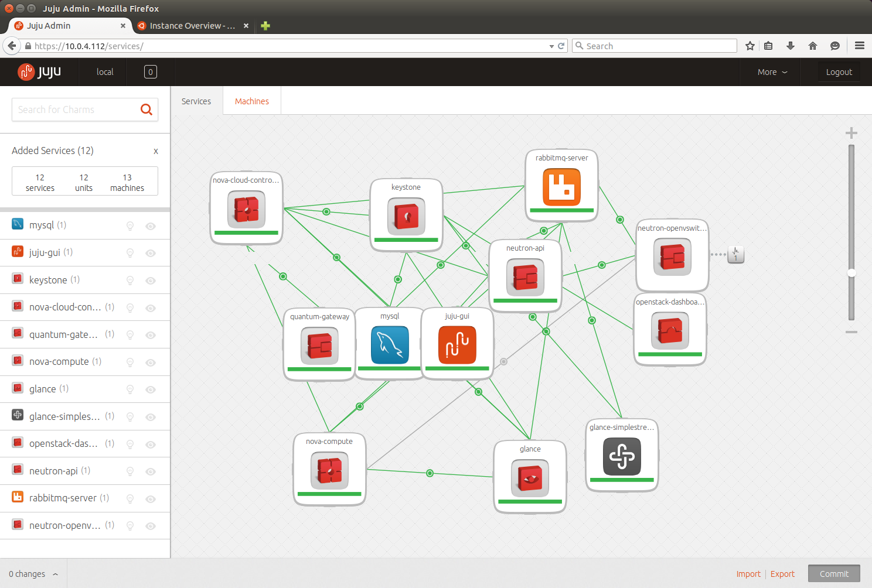Viewport: 872px width, 588px height.
Task: Toggle highlight bulb for rabbitmq-server
Action: coord(130,499)
